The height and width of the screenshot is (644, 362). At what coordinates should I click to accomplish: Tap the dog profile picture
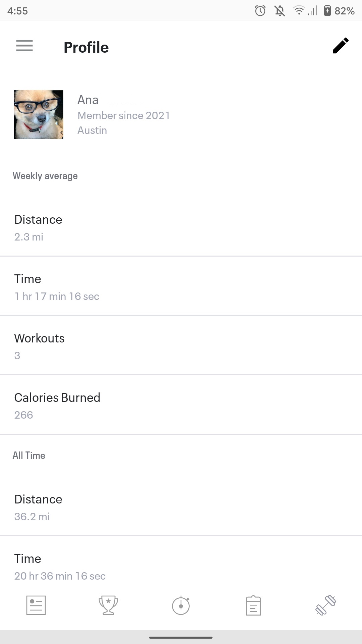pos(39,114)
